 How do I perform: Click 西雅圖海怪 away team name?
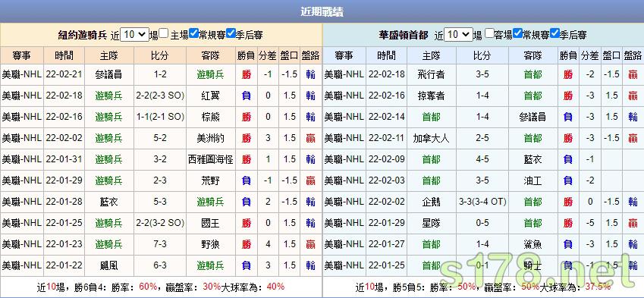[x=210, y=159]
